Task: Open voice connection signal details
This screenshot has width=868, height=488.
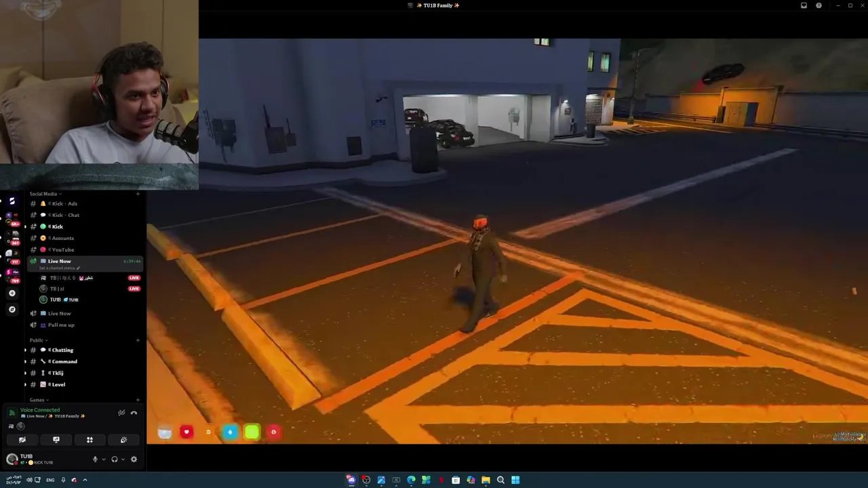Action: [12, 413]
